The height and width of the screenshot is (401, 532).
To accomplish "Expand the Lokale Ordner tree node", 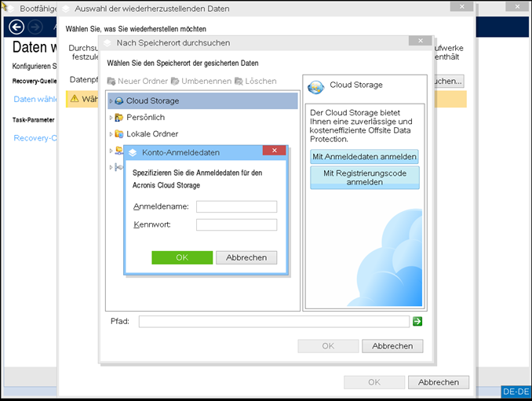I will pos(111,134).
